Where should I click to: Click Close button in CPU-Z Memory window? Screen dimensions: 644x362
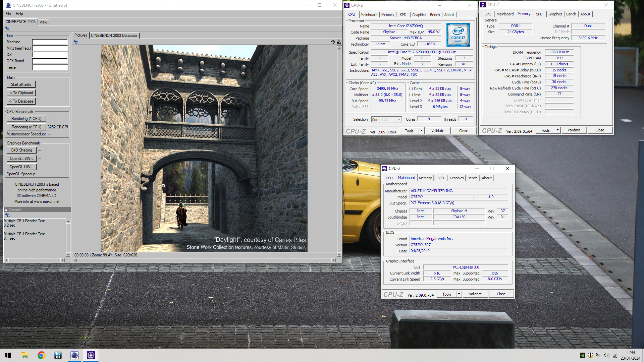point(600,130)
